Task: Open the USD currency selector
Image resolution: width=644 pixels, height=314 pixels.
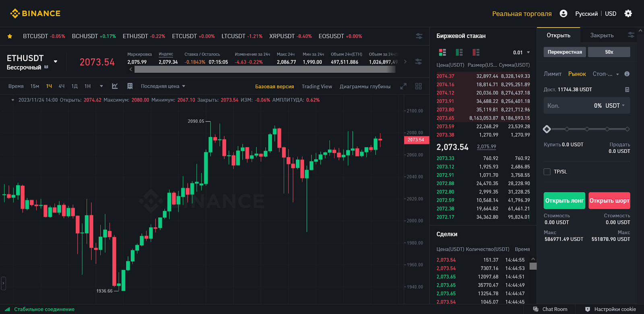Action: (611, 14)
